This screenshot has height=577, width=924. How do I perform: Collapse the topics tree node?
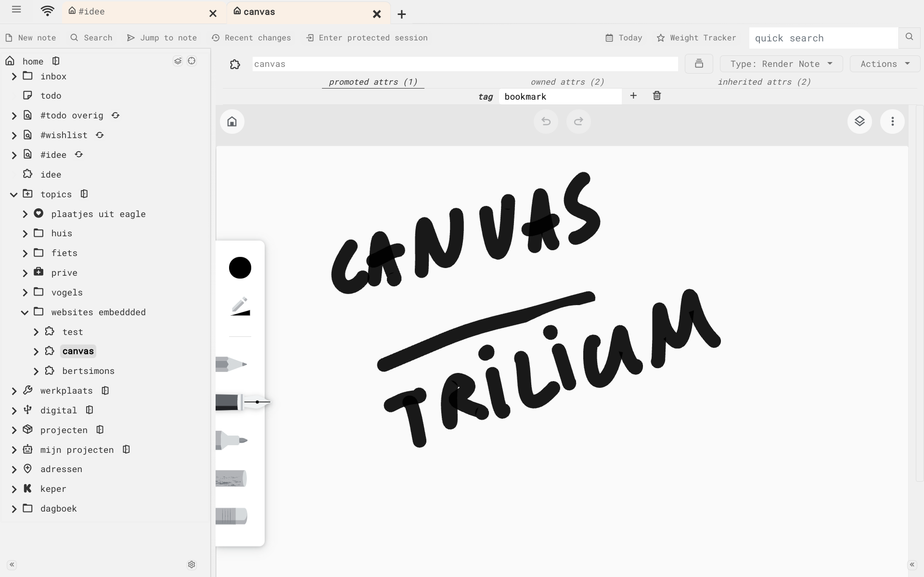click(14, 194)
